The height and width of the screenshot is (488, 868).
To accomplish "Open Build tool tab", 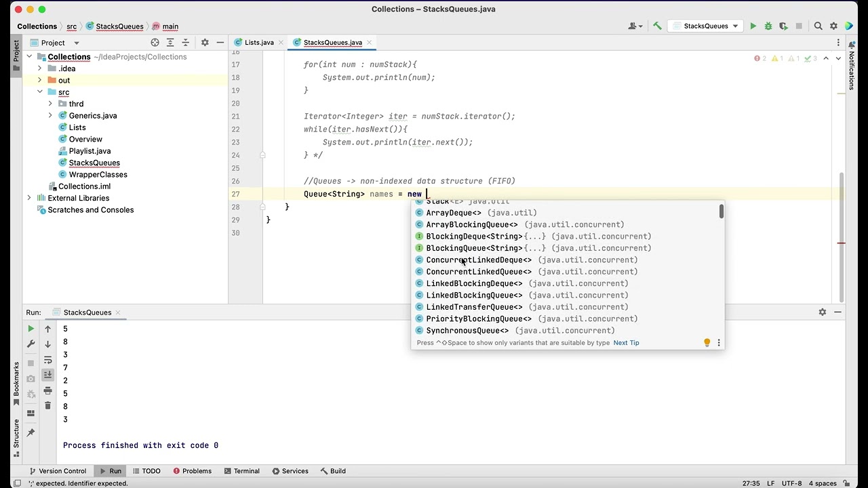I will click(333, 471).
